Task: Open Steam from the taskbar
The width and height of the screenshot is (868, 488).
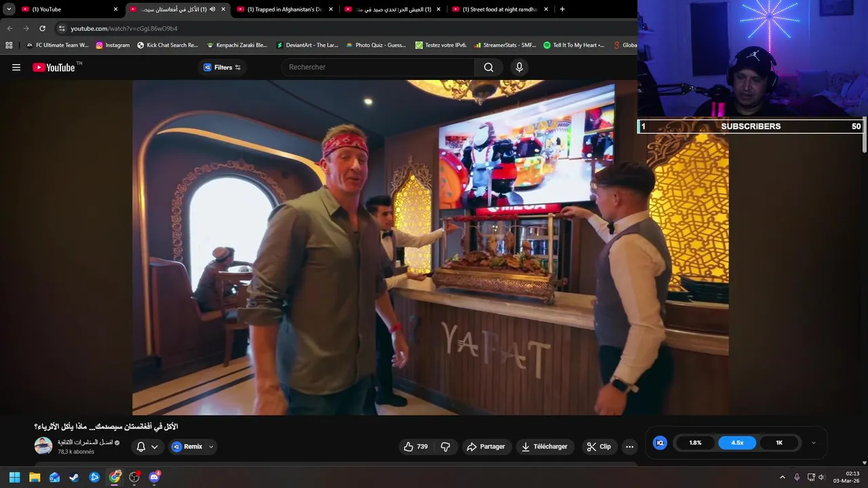Action: pos(74,477)
